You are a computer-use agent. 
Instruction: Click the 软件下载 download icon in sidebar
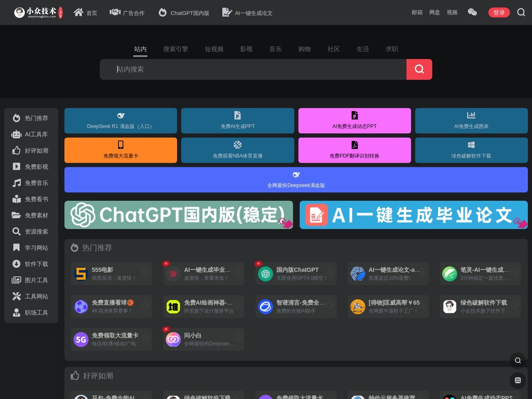point(16,264)
